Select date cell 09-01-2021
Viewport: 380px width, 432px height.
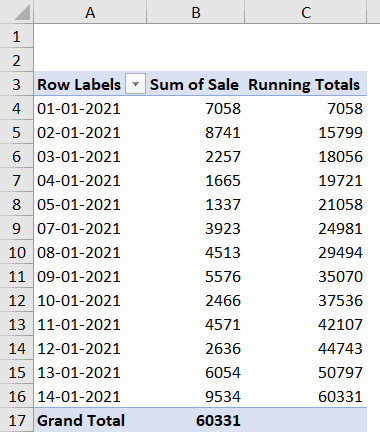90,276
